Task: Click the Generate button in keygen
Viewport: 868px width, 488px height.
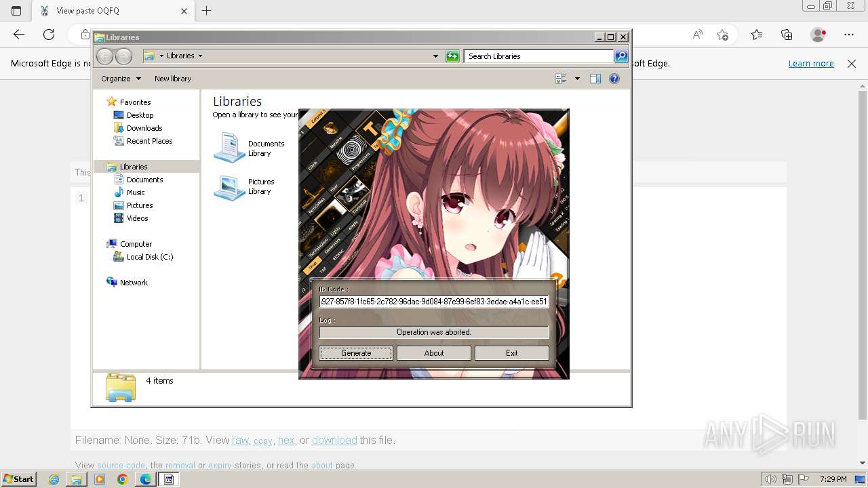Action: pyautogui.click(x=356, y=353)
